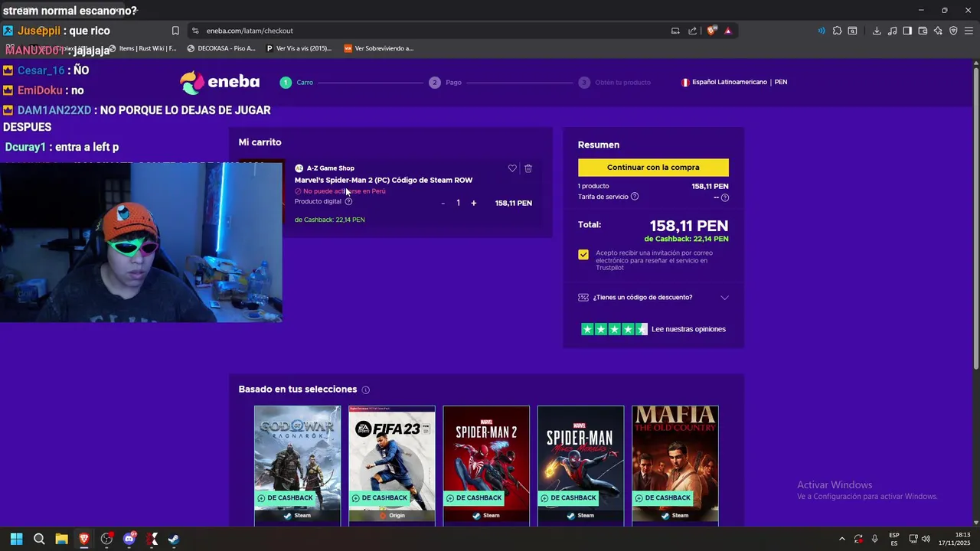Toggle browser sidebar panel icon
Viewport: 980px width, 551px height.
coord(907,31)
